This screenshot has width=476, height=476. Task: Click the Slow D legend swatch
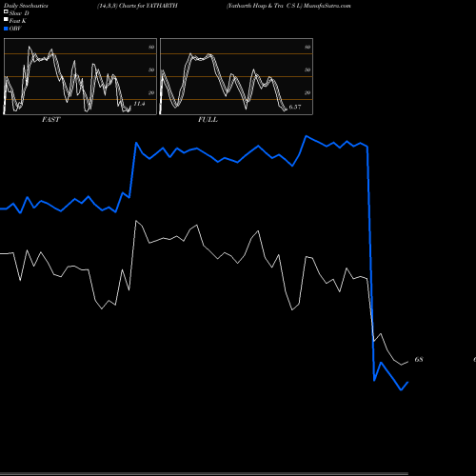(x=6, y=12)
